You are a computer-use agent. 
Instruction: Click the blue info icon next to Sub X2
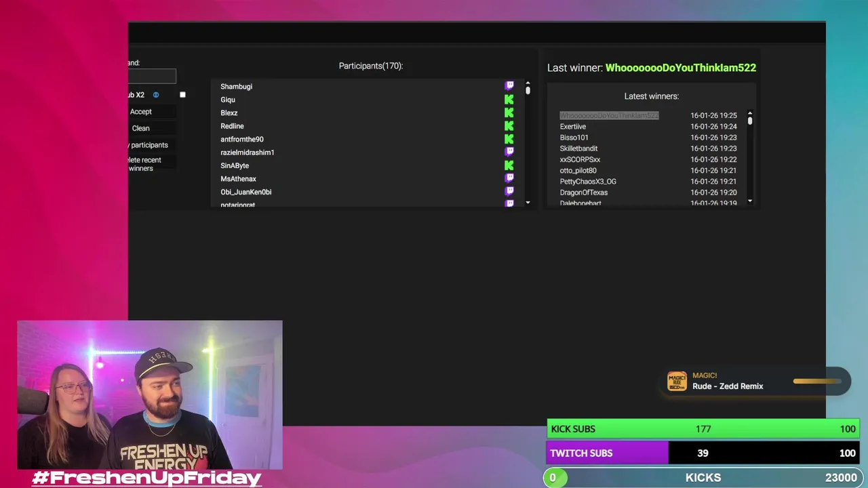(155, 95)
